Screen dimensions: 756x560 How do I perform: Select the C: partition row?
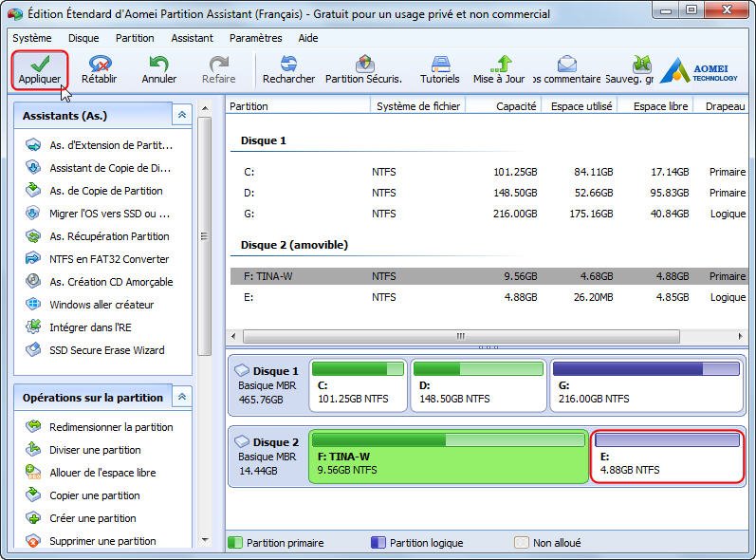(489, 172)
